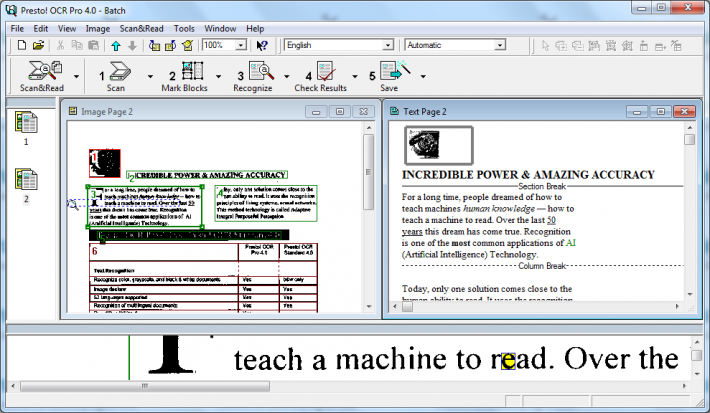Screen dimensions: 710x413
Task: Expand the Scan button's dropdown arrow
Action: click(150, 77)
